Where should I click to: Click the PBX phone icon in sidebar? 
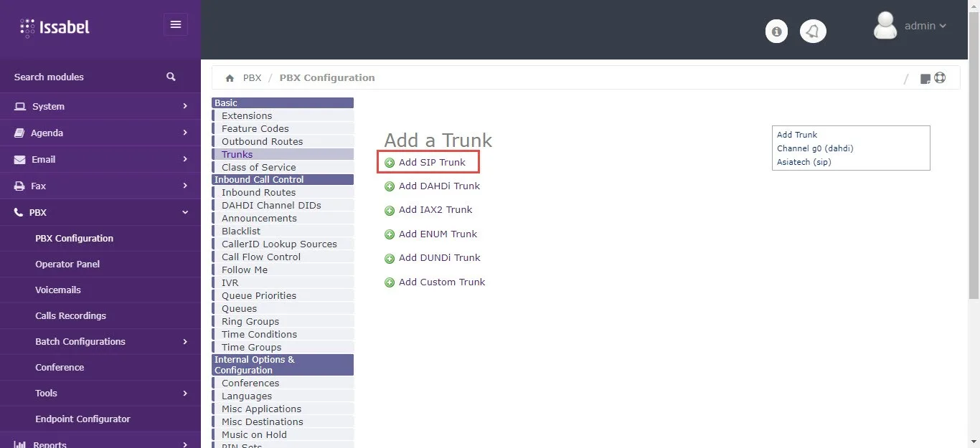19,212
